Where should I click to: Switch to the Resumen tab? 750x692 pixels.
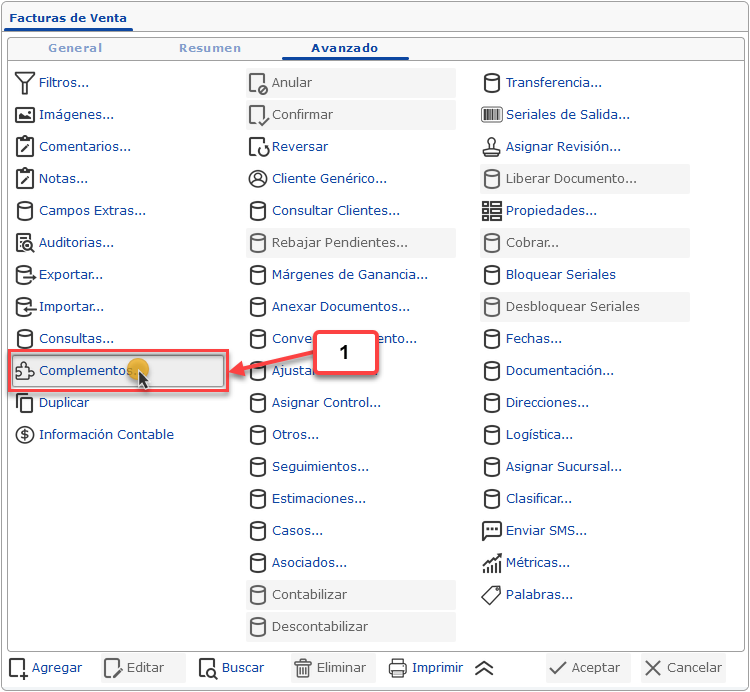coord(210,48)
